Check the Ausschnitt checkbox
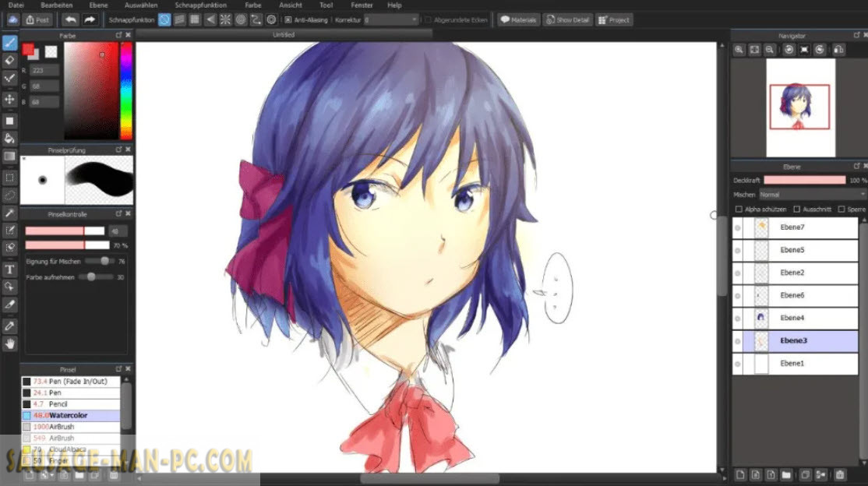The image size is (868, 486). click(x=796, y=210)
